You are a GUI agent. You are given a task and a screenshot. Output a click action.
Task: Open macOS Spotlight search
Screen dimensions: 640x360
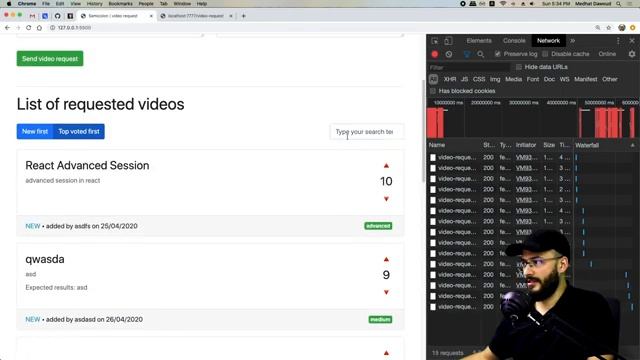click(619, 4)
